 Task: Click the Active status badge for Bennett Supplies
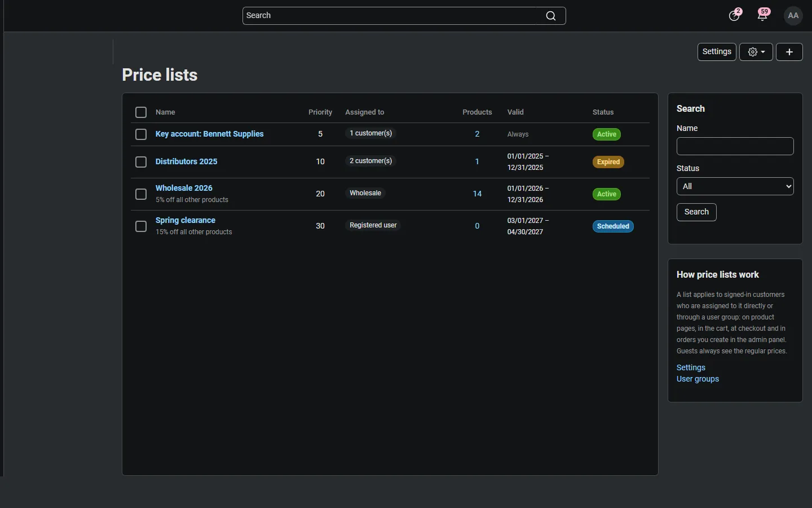(x=607, y=134)
